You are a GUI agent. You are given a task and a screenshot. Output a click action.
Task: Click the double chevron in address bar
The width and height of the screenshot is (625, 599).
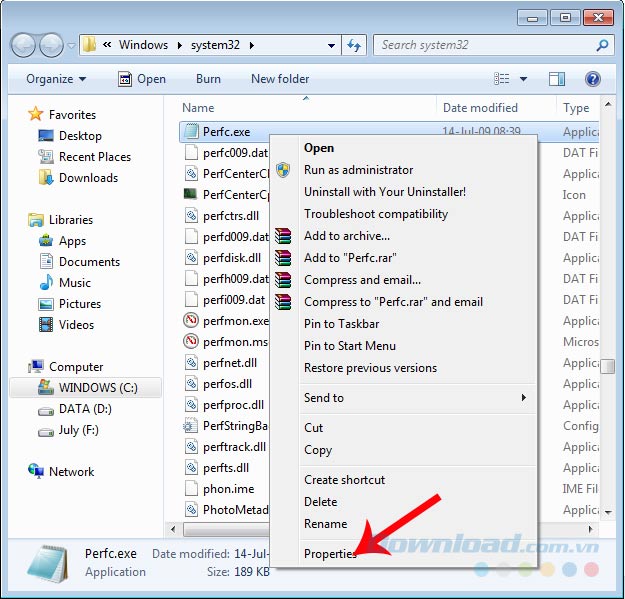point(107,45)
